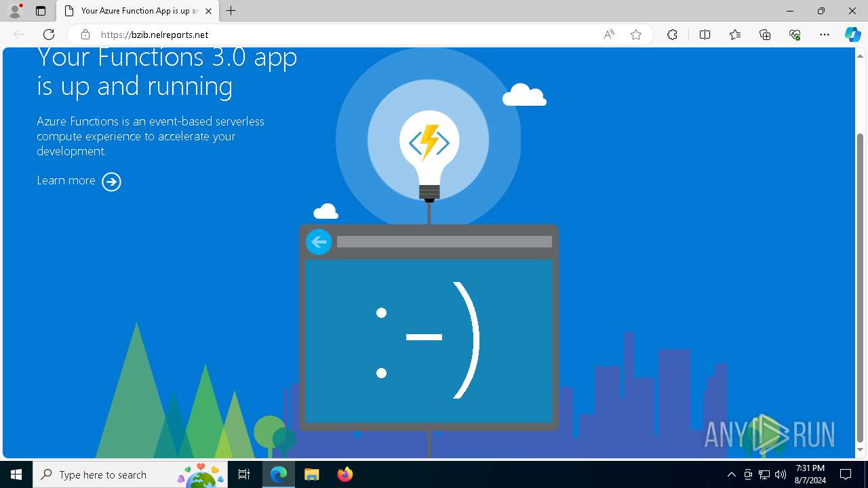Image resolution: width=868 pixels, height=488 pixels.
Task: Switch to Microsoft Edge in taskbar
Action: (279, 474)
